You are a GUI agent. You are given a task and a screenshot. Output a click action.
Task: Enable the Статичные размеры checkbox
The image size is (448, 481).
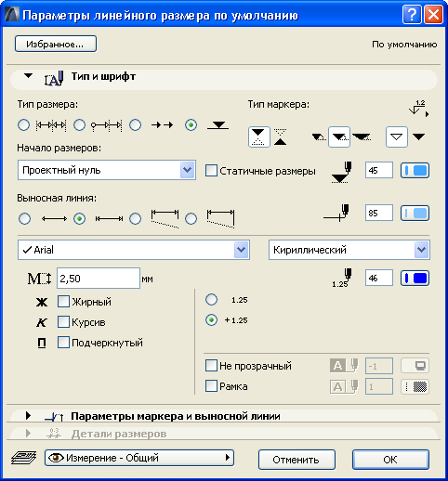coord(211,171)
